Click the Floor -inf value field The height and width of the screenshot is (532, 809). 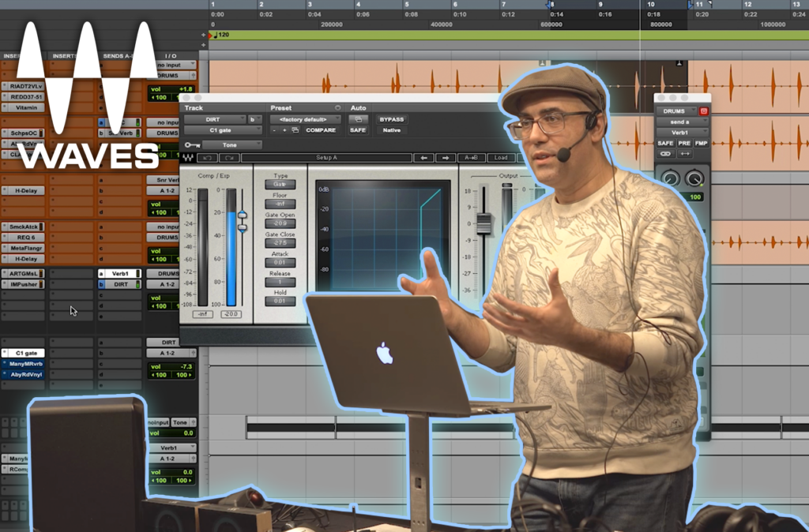tap(280, 204)
